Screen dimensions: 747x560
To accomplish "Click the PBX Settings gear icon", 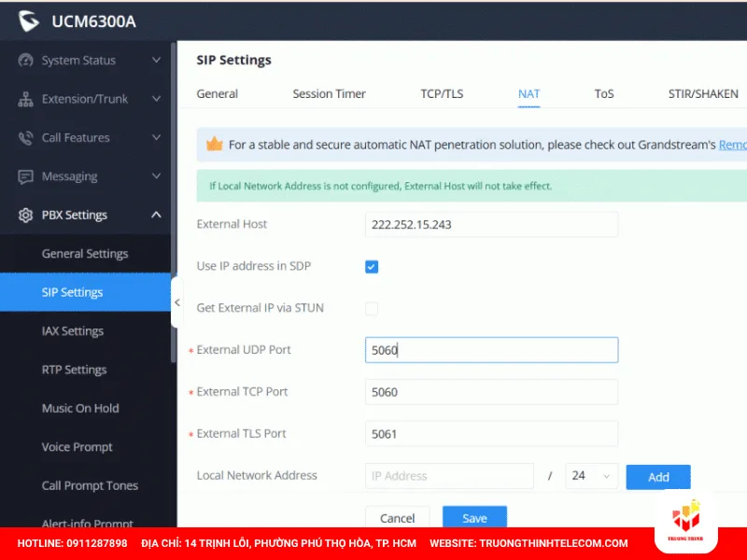I will pyautogui.click(x=25, y=216).
